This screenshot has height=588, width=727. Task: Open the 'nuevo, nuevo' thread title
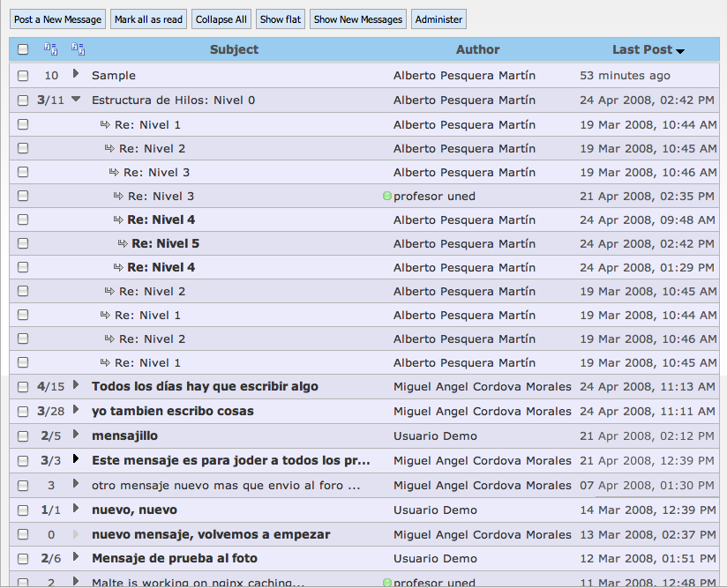[134, 510]
